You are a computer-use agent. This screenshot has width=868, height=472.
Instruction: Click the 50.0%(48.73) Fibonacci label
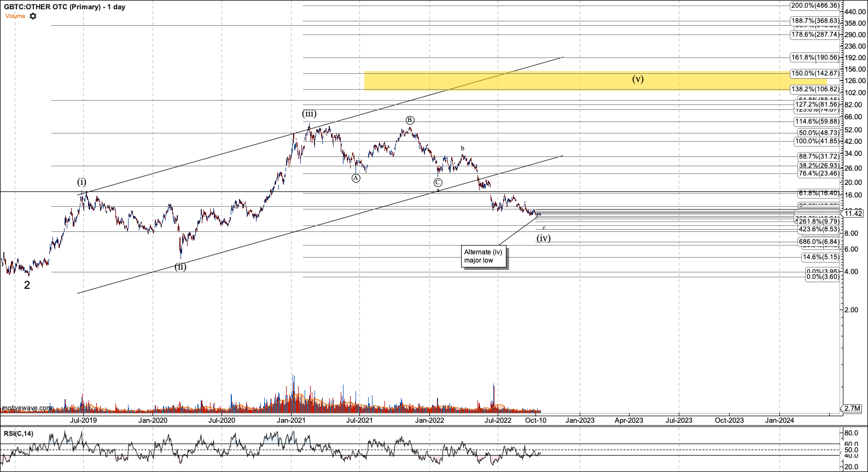click(x=819, y=133)
